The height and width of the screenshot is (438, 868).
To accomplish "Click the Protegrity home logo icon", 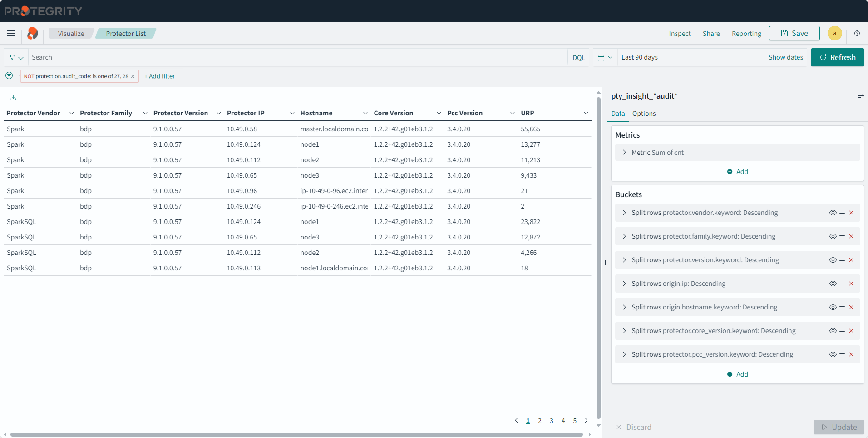I will [x=32, y=33].
